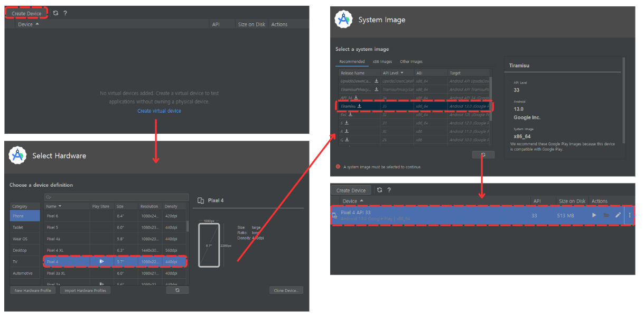The height and width of the screenshot is (320, 644).
Task: Switch to the x86 Images tab
Action: [x=382, y=61]
